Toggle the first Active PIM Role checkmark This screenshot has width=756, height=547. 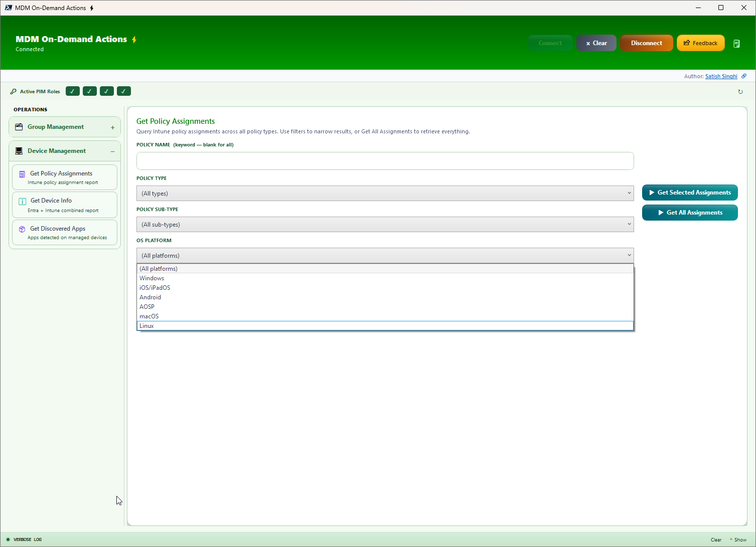tap(72, 91)
